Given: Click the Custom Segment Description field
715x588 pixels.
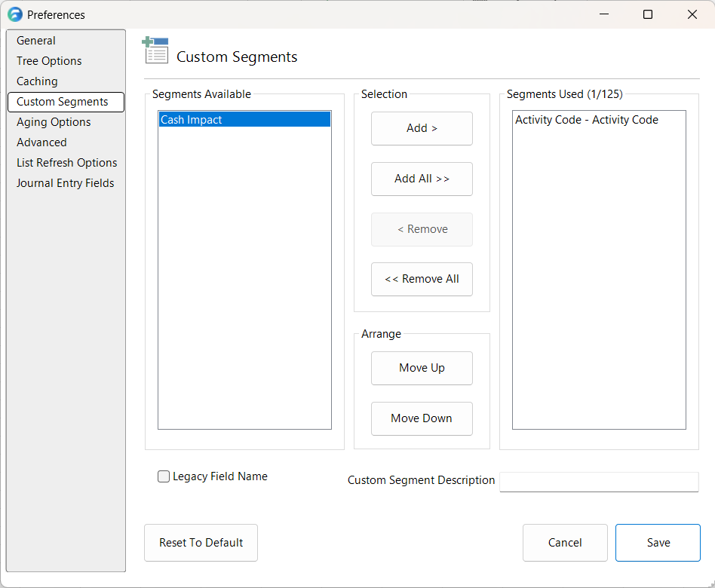Looking at the screenshot, I should (599, 482).
